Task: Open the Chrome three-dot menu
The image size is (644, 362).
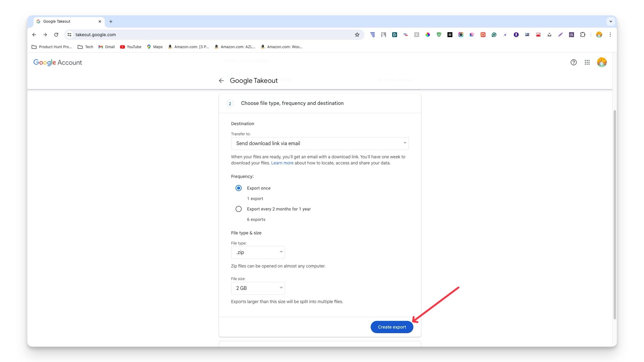Action: (x=610, y=35)
